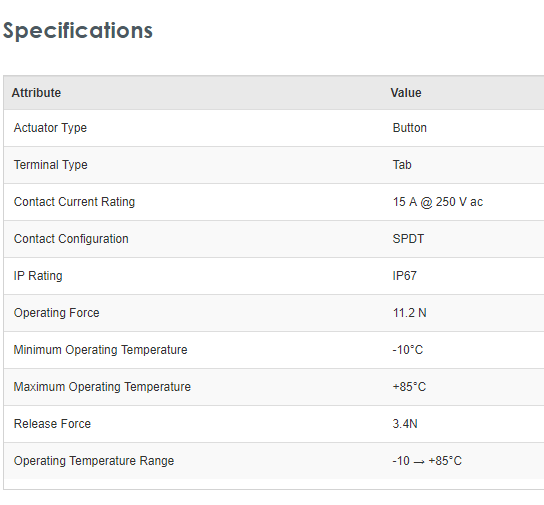This screenshot has height=505, width=544.
Task: Click the Specifications heading
Action: coord(78,31)
